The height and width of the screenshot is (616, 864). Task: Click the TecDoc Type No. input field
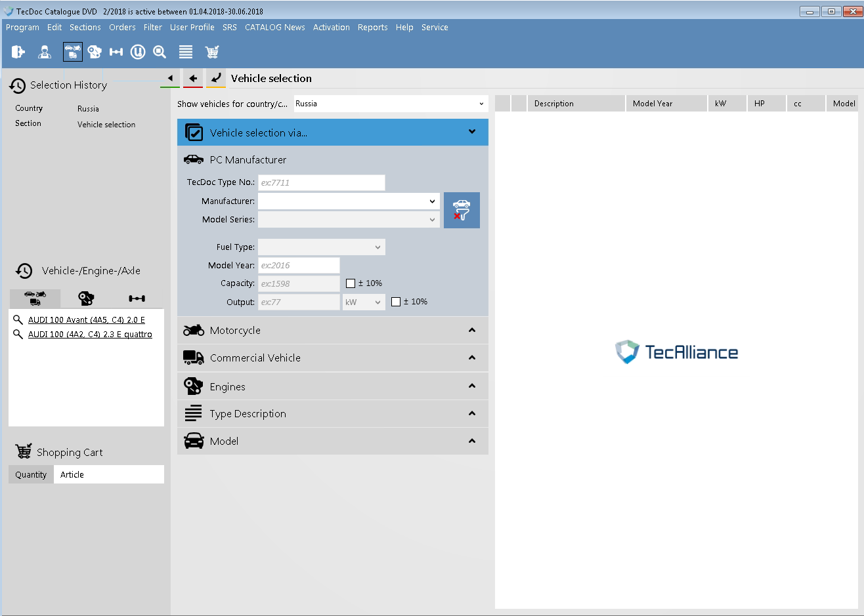point(321,183)
